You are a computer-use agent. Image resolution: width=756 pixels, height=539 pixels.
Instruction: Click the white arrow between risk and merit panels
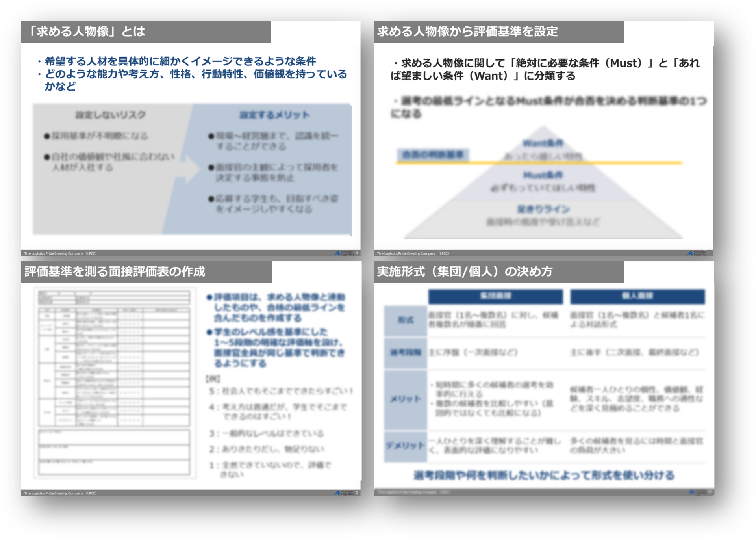click(192, 169)
